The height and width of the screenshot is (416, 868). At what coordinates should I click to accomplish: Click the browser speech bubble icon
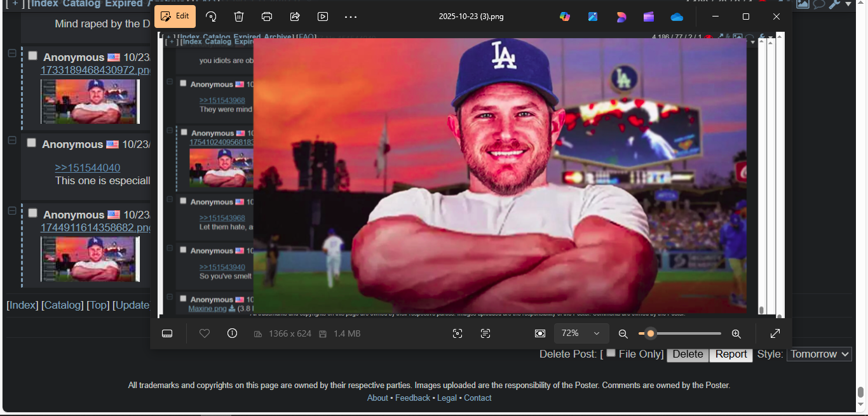click(x=819, y=4)
